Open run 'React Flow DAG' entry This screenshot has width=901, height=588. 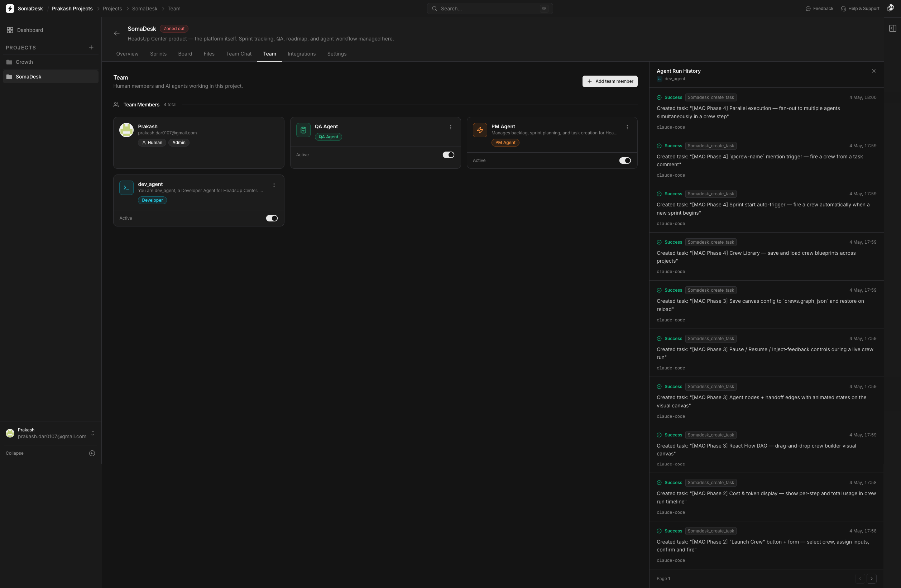coord(766,449)
